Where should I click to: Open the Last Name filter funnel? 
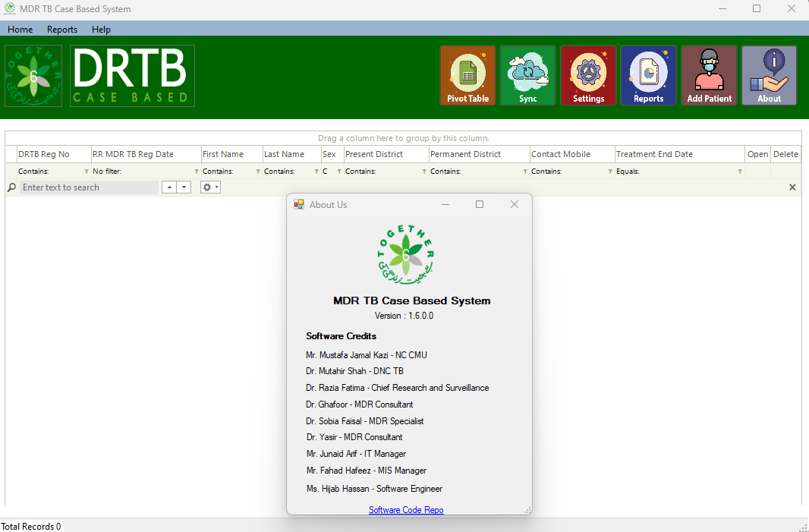[316, 172]
